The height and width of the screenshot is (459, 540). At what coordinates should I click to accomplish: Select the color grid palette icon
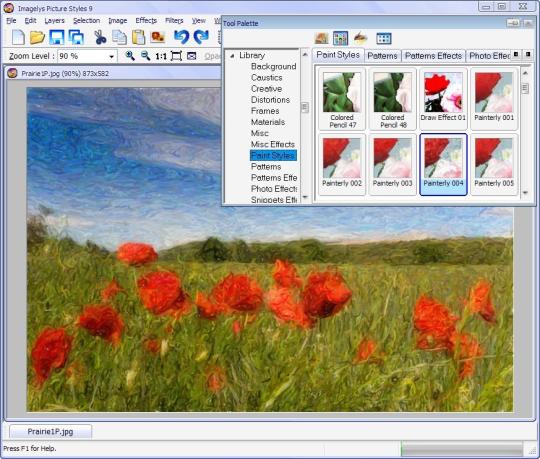point(340,38)
